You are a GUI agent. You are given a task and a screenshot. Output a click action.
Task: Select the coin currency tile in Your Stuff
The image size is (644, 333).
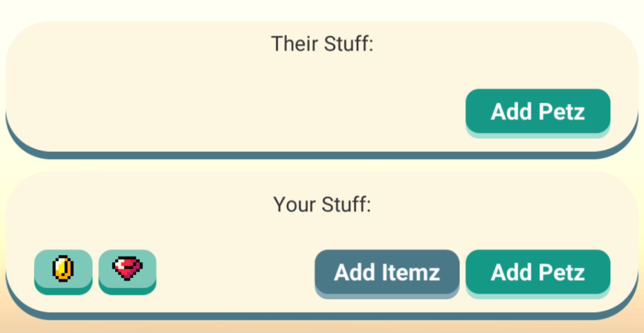[x=63, y=270]
